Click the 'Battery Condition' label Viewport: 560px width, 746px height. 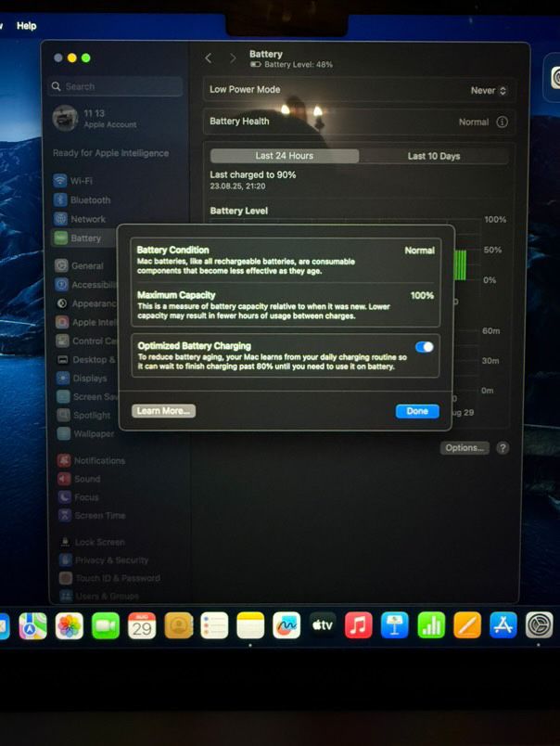pos(172,250)
